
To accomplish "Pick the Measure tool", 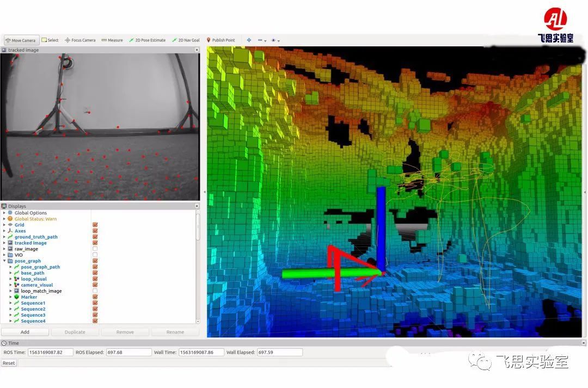I will [x=112, y=40].
